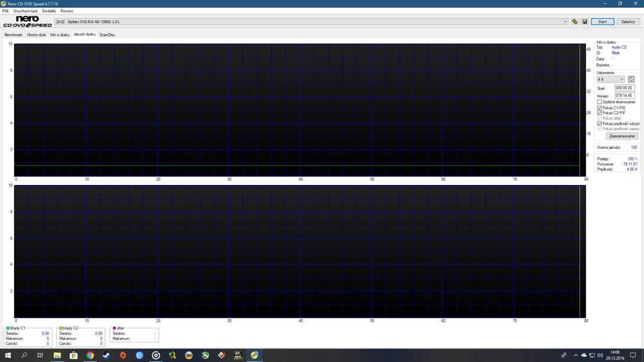Click the magenta Jitter color swatch
This screenshot has width=644, height=362.
tap(114, 328)
